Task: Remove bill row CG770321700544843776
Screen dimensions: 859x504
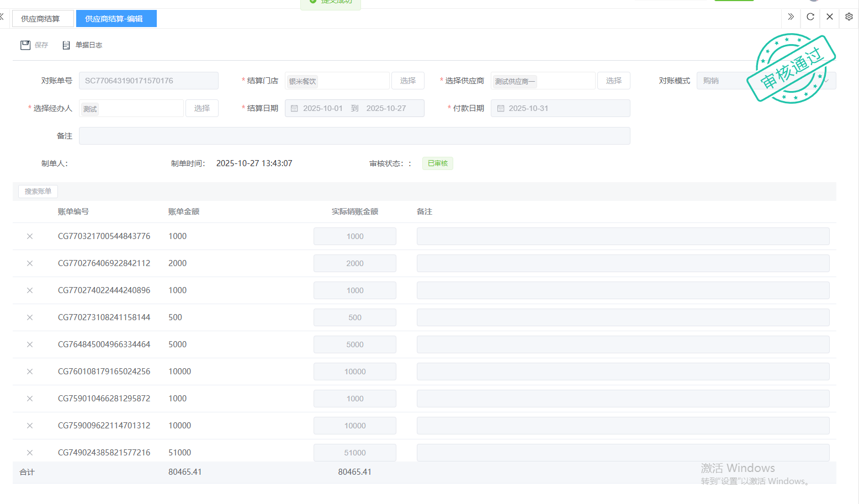Action: 30,236
